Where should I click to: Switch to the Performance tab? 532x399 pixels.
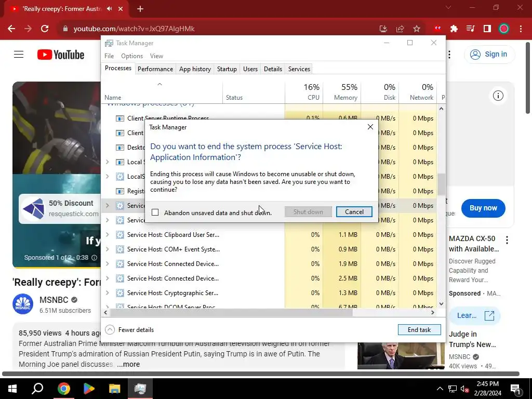click(155, 69)
